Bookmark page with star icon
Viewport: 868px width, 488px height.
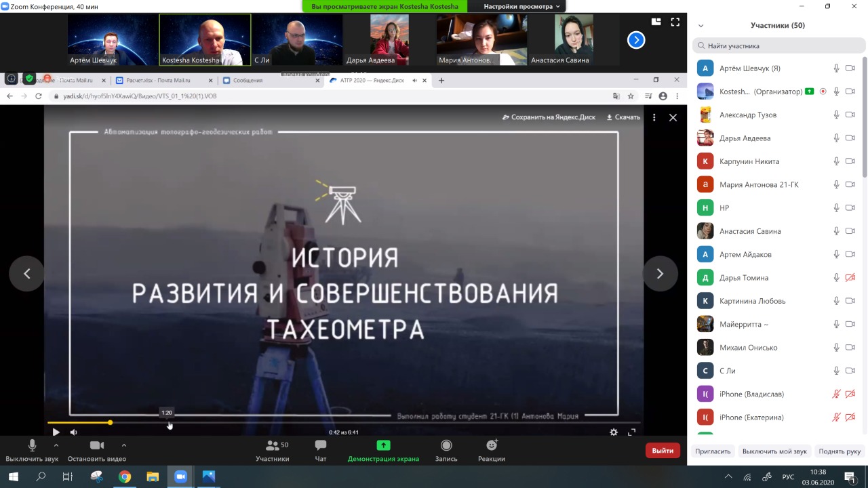pos(631,96)
